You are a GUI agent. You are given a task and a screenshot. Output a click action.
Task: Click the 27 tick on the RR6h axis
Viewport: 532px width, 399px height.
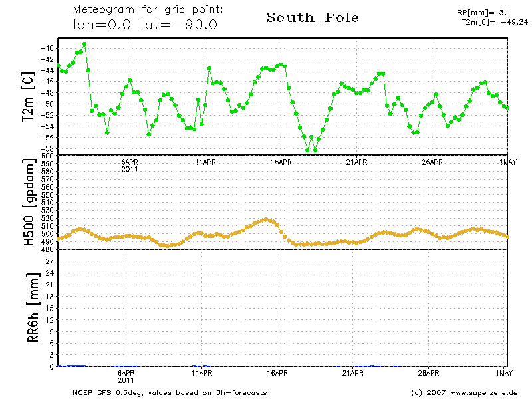tap(49, 261)
